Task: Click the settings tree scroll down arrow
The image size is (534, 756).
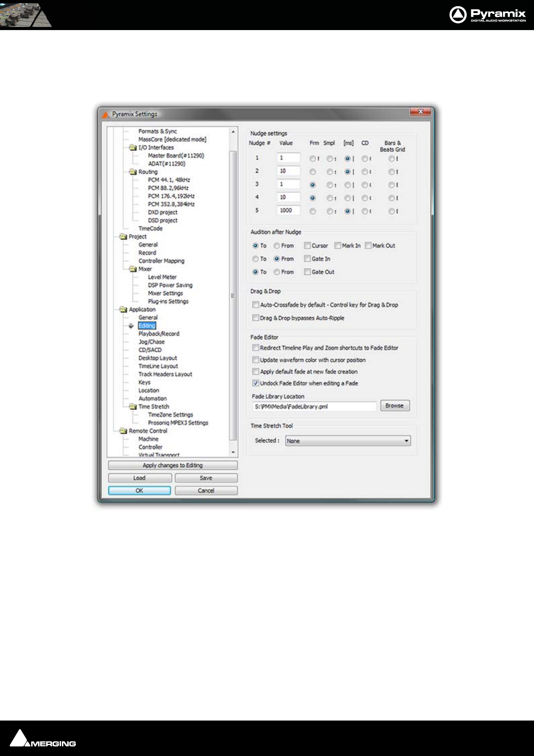Action: pos(233,452)
